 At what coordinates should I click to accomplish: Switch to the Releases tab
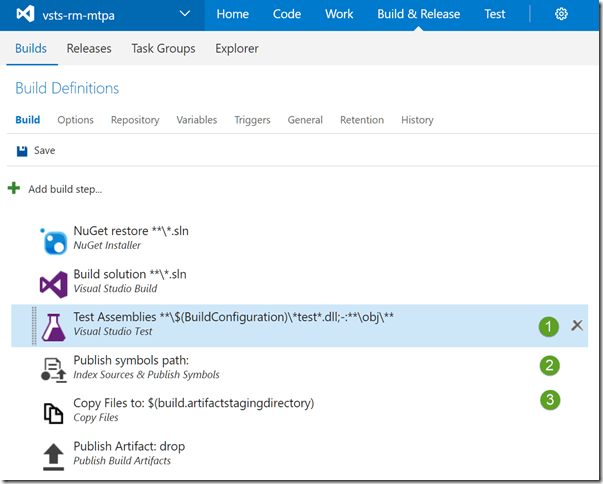[89, 48]
